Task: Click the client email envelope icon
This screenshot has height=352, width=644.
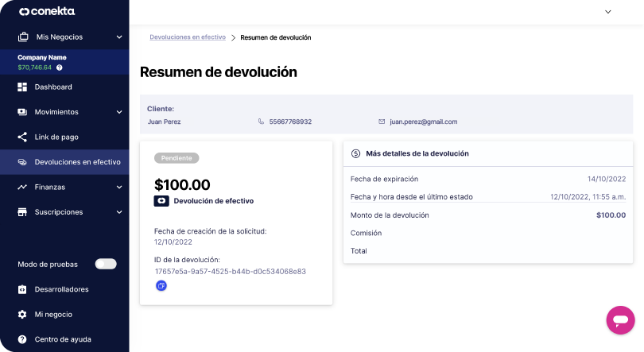Action: click(x=382, y=122)
